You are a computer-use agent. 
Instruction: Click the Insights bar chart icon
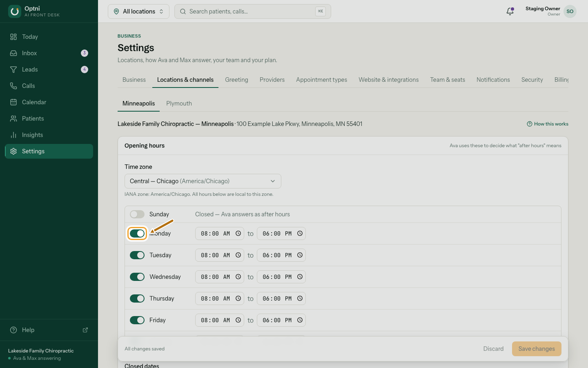[13, 135]
